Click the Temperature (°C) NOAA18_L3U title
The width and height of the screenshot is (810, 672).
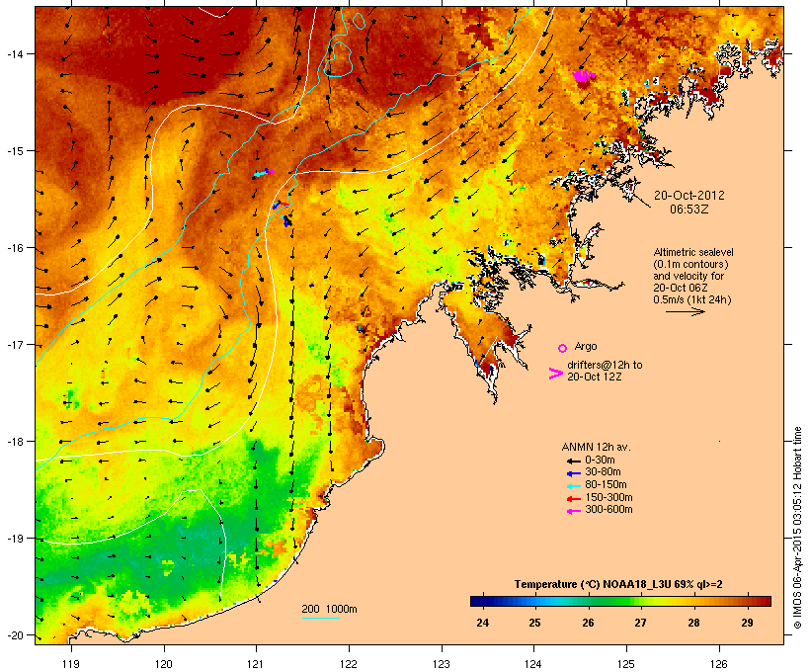(618, 585)
